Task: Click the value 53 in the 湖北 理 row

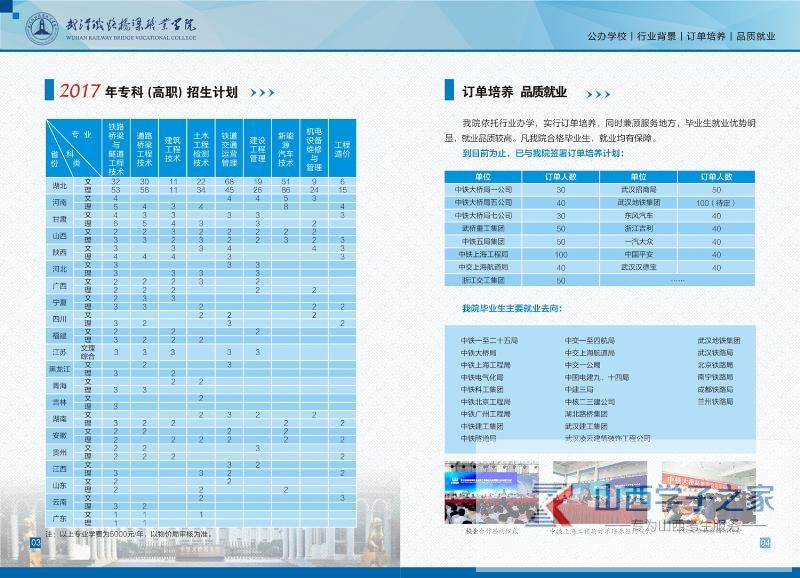Action: point(116,190)
